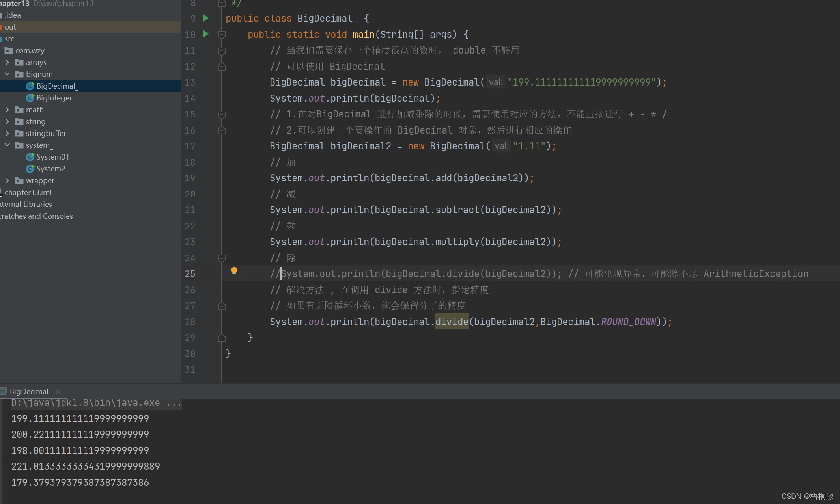Viewport: 840px width, 504px height.
Task: Expand the wrapper package
Action: [x=7, y=180]
